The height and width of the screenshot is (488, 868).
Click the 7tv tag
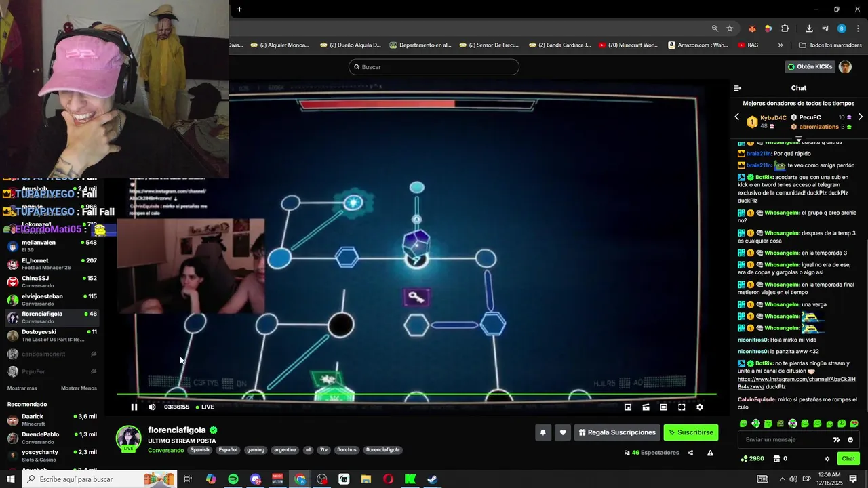pyautogui.click(x=324, y=450)
